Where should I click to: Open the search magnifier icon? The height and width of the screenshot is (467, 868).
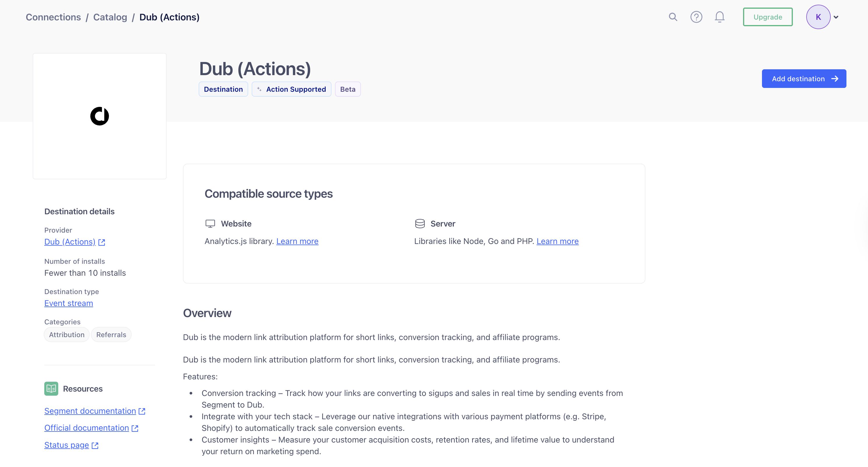pyautogui.click(x=673, y=17)
